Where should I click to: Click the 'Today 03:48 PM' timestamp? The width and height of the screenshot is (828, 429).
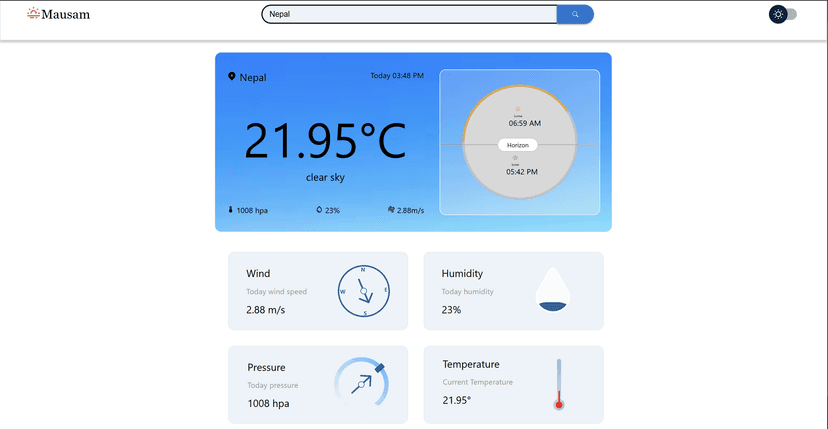[397, 76]
